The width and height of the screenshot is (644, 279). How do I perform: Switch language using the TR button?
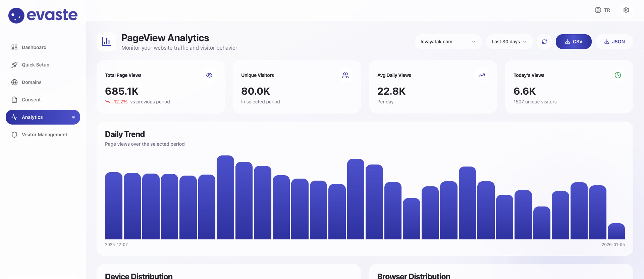(x=602, y=10)
